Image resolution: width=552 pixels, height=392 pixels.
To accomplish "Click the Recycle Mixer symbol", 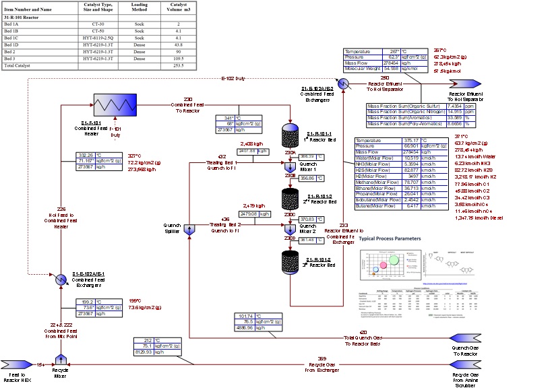I will click(x=61, y=361).
